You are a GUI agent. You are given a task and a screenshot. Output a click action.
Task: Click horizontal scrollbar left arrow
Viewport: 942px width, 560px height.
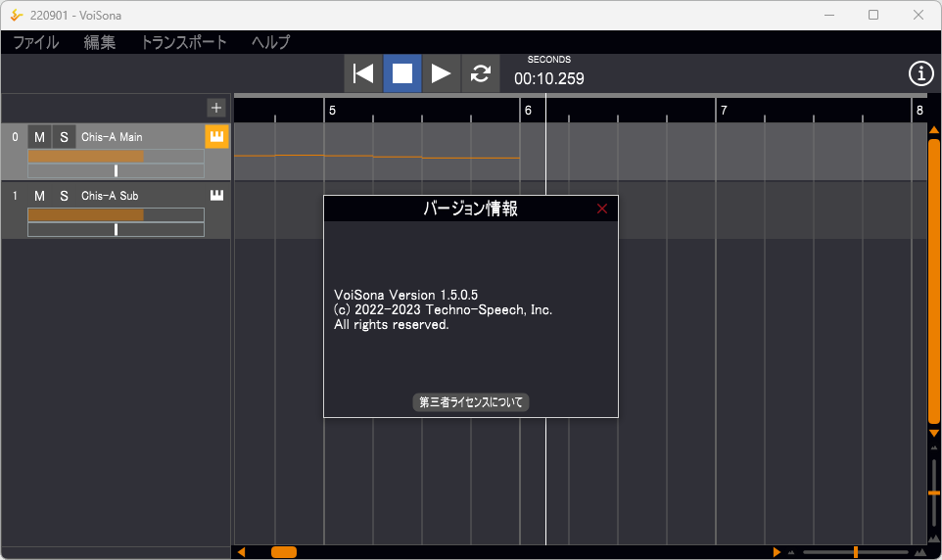click(x=241, y=552)
